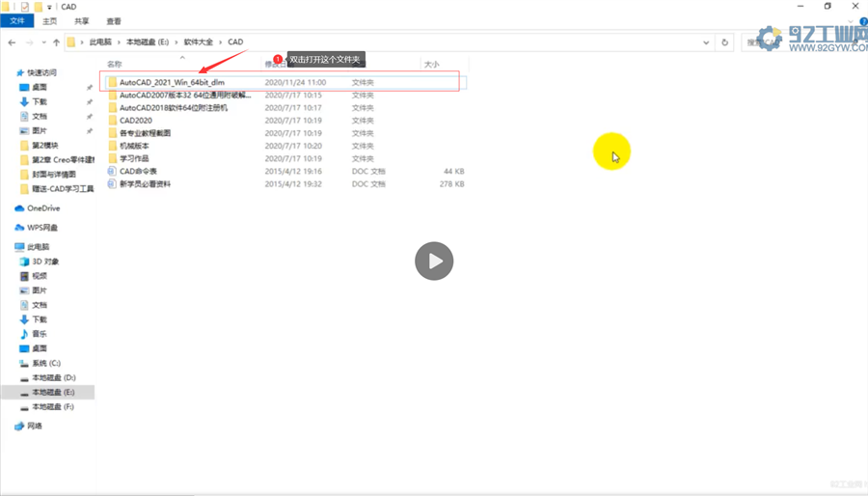Click the WPS网盘 cloud icon
Screen dimensions: 868x496
click(19, 228)
